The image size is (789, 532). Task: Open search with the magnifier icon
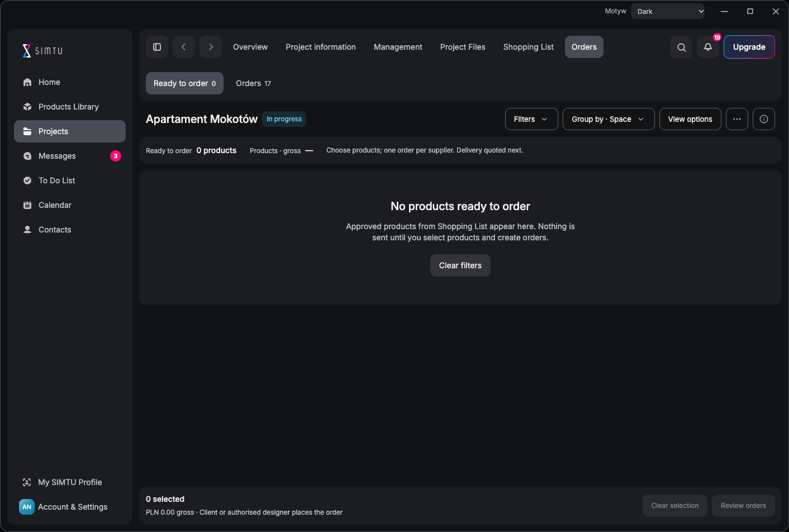[681, 47]
